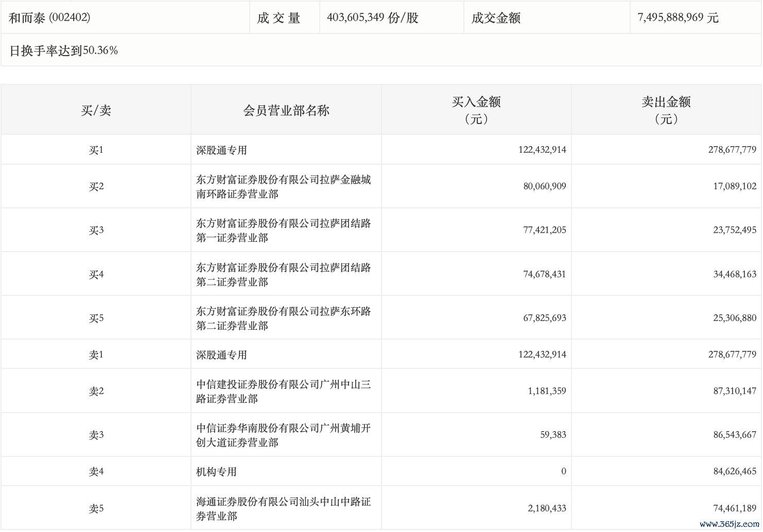Select the 卖1 row label

coord(96,355)
